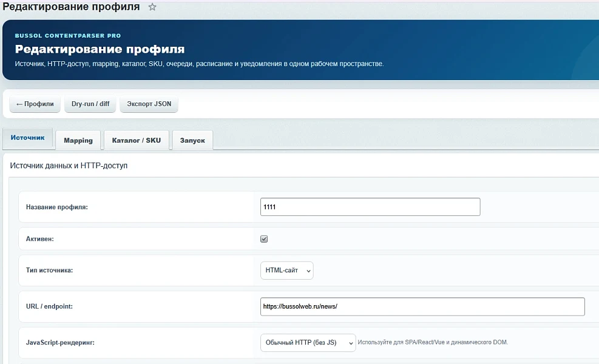Open the Тип источника dropdown
599x364 pixels.
[x=287, y=271]
